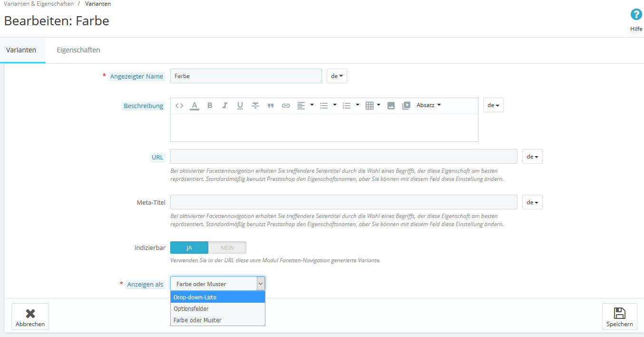Expand the table options arrow
Viewport: 644px width, 337px height.
tap(379, 105)
